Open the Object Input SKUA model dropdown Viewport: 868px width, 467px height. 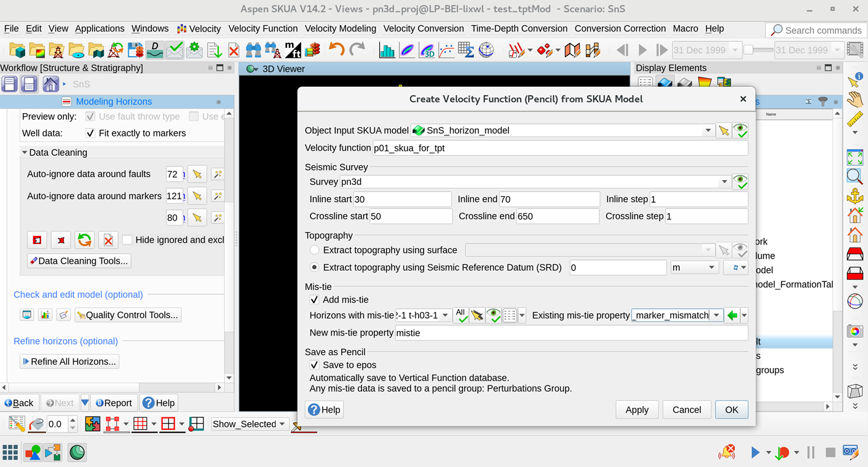(x=708, y=130)
